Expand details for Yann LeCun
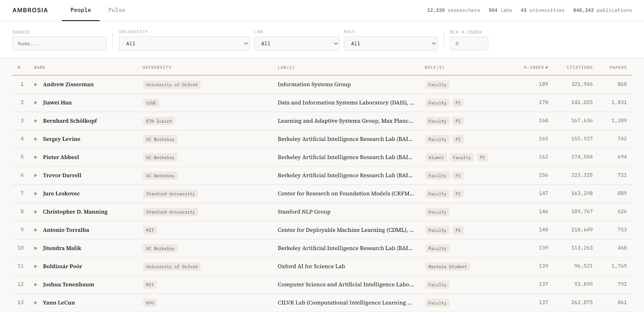This screenshot has height=312, width=644. tap(36, 303)
